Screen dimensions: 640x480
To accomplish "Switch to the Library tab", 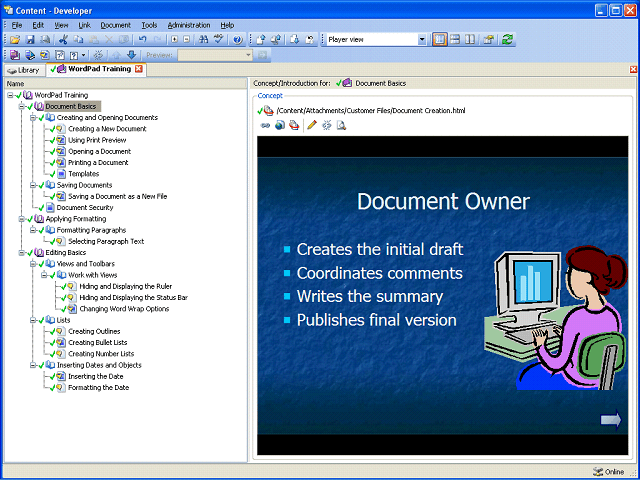I will pyautogui.click(x=24, y=70).
